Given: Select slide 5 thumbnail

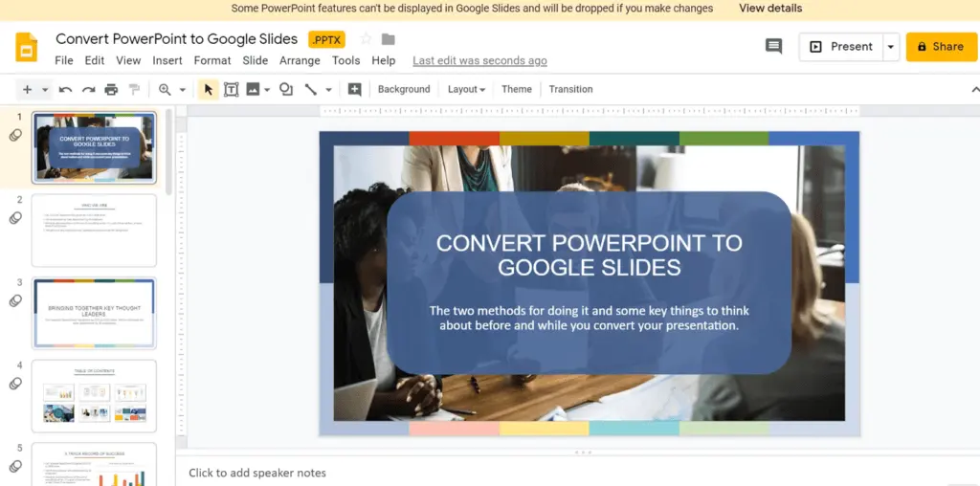Looking at the screenshot, I should [x=94, y=464].
